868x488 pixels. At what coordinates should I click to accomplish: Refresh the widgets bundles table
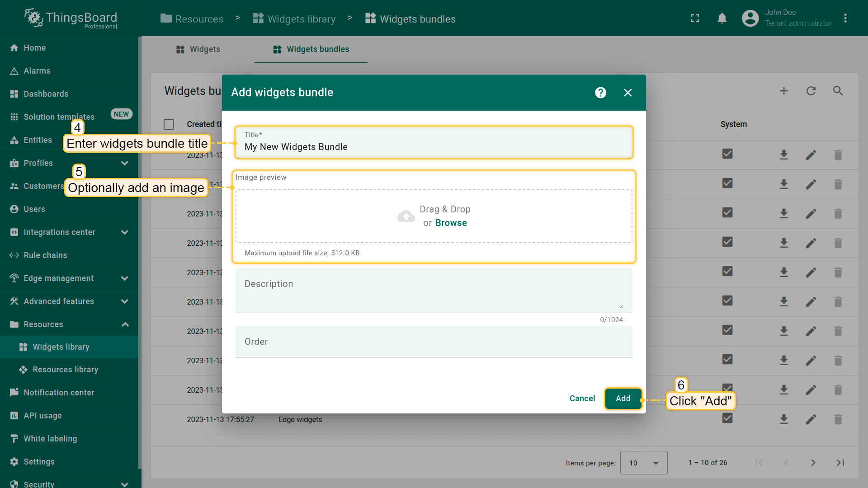(811, 91)
